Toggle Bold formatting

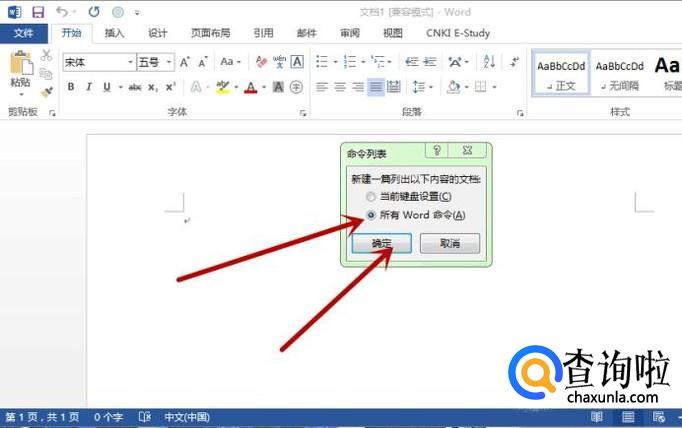[x=71, y=87]
